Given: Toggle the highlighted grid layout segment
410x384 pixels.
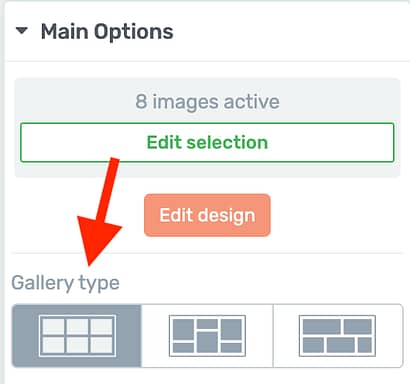Looking at the screenshot, I should click(77, 336).
